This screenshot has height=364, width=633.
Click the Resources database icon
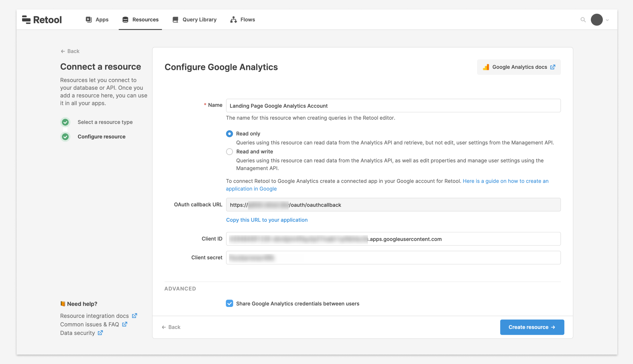(125, 20)
